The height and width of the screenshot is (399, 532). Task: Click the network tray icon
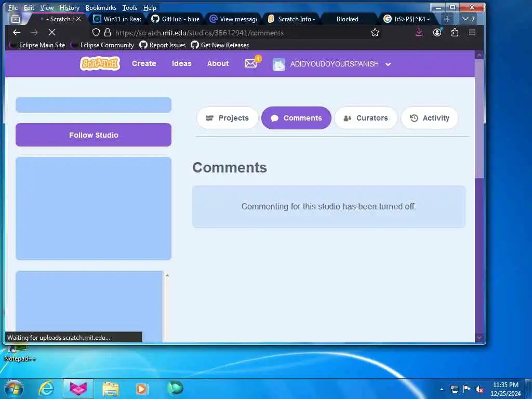click(454, 389)
